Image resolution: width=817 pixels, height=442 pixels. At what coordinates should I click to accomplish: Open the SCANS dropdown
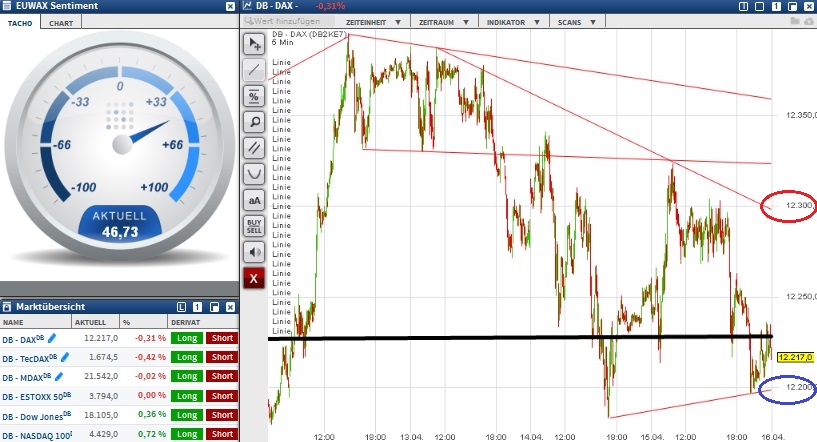(576, 22)
